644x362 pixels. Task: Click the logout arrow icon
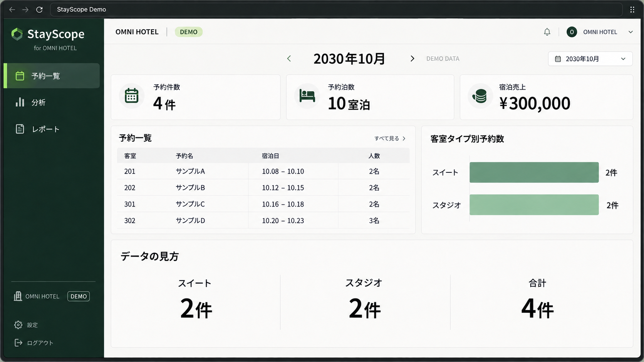18,342
